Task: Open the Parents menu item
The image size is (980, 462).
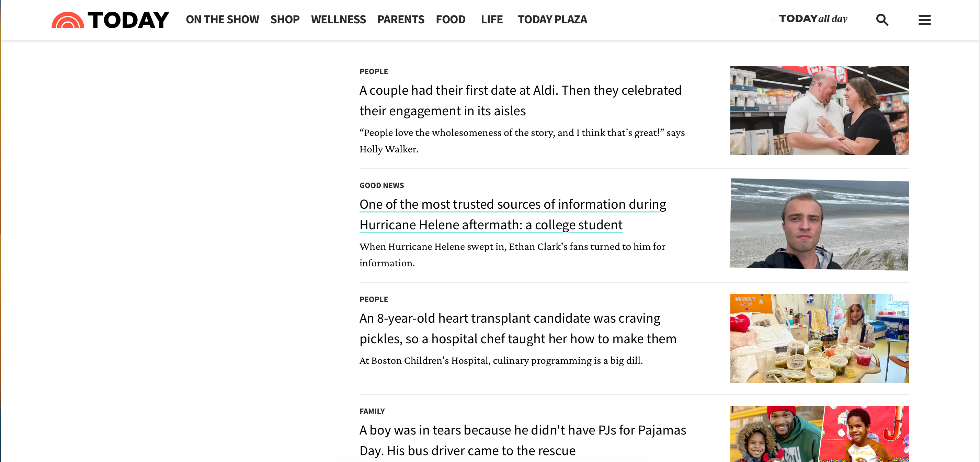Action: click(401, 20)
